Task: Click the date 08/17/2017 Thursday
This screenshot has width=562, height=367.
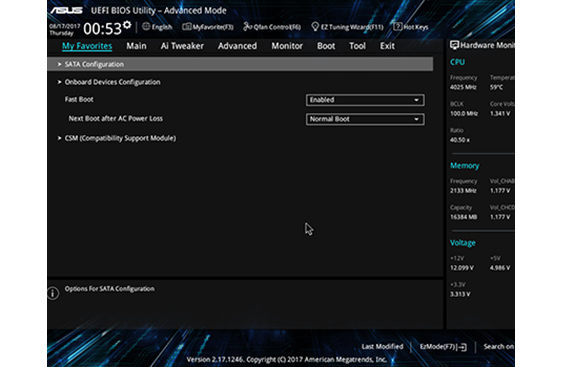Action: pos(65,30)
